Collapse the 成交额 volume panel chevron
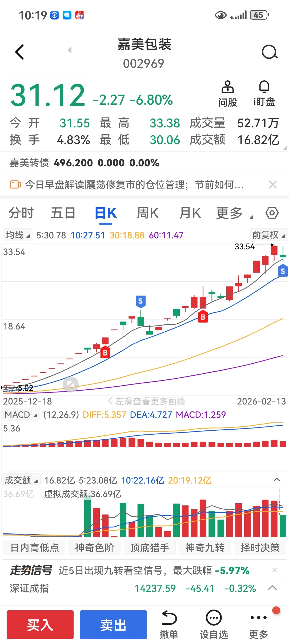 [277, 480]
